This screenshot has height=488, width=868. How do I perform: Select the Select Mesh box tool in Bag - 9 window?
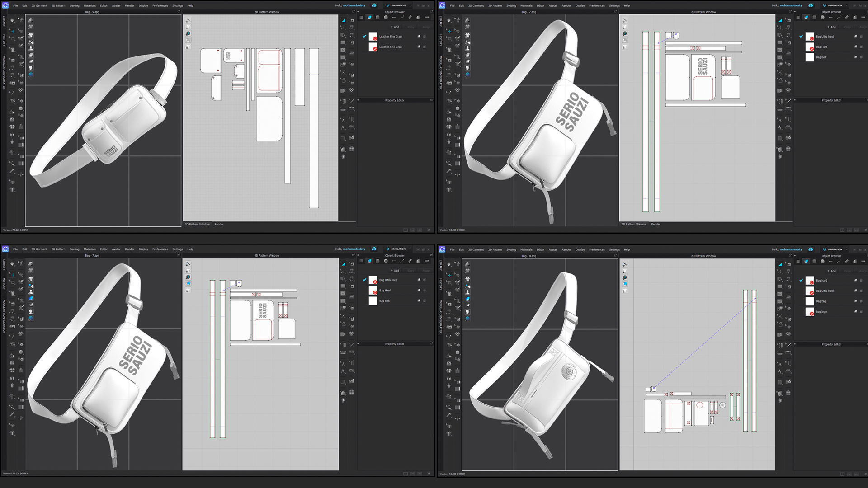point(13,39)
